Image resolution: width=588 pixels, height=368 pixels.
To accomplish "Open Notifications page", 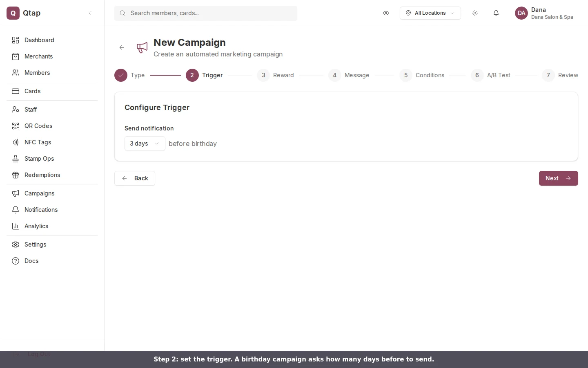I will click(x=52, y=210).
